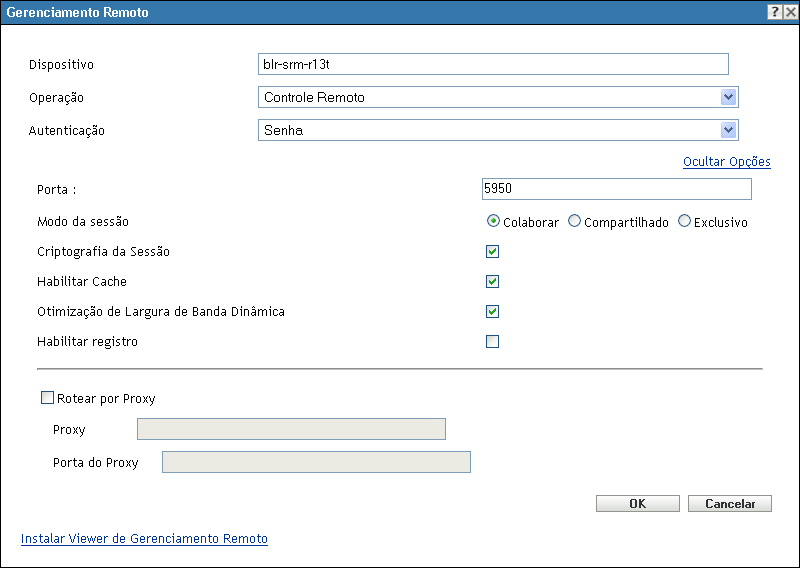The height and width of the screenshot is (568, 800).
Task: Select the Colaborar session mode
Action: tap(493, 222)
